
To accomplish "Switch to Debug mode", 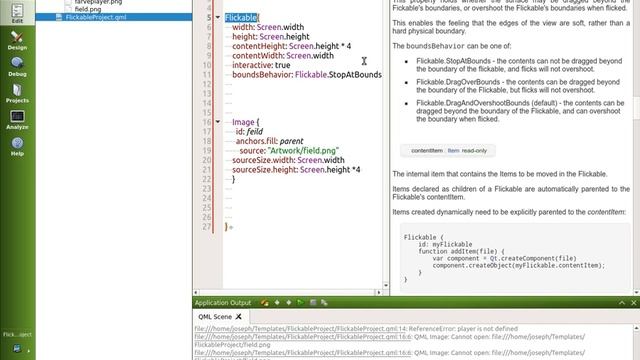I will coord(17,67).
